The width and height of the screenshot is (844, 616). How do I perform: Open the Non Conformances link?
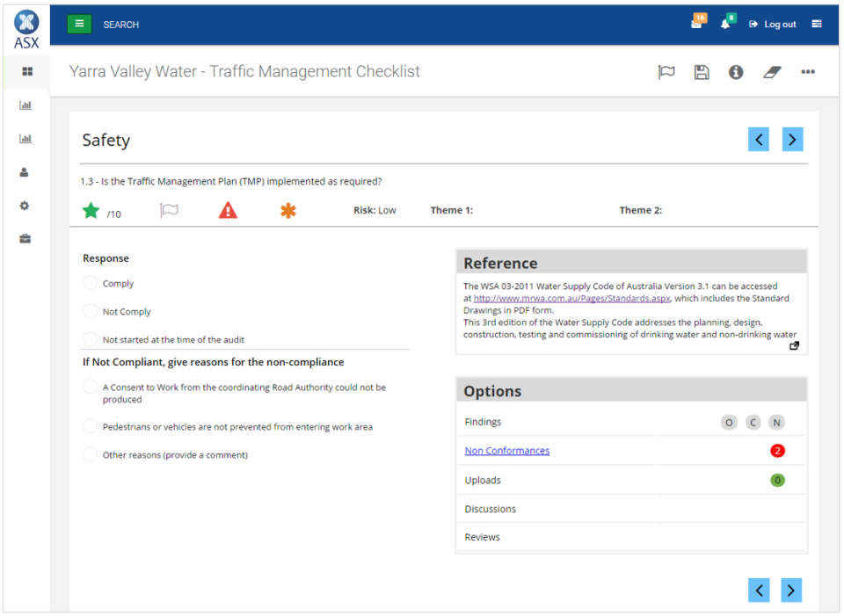click(x=507, y=450)
